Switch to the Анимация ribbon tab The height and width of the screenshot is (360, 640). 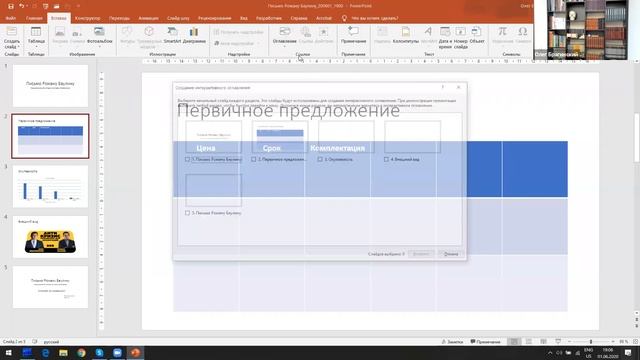coord(148,18)
